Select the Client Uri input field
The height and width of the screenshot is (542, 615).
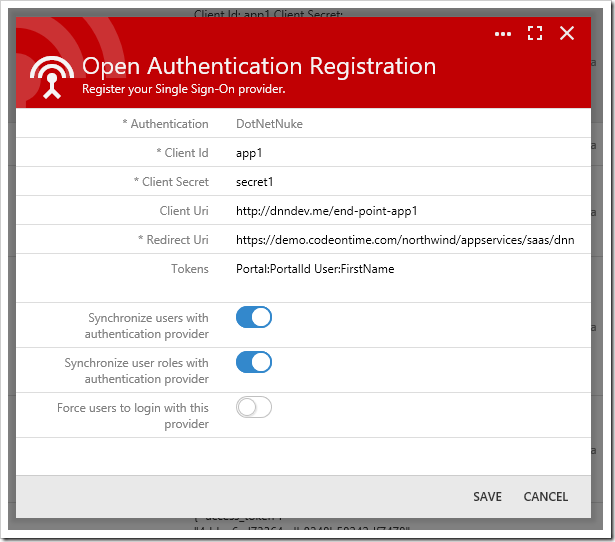(406, 211)
